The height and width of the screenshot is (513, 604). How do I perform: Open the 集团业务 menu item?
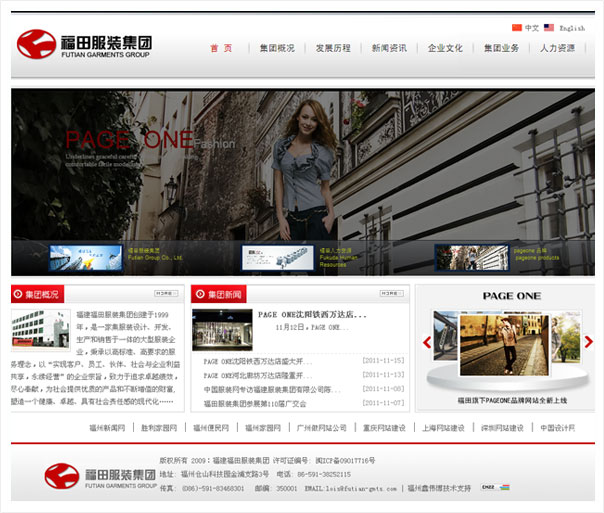(501, 48)
